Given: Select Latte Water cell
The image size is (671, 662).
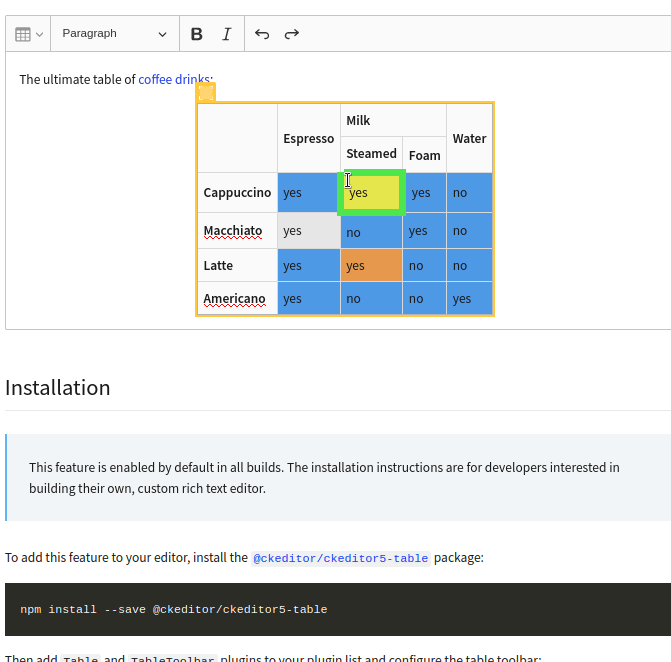Looking at the screenshot, I should click(470, 265).
